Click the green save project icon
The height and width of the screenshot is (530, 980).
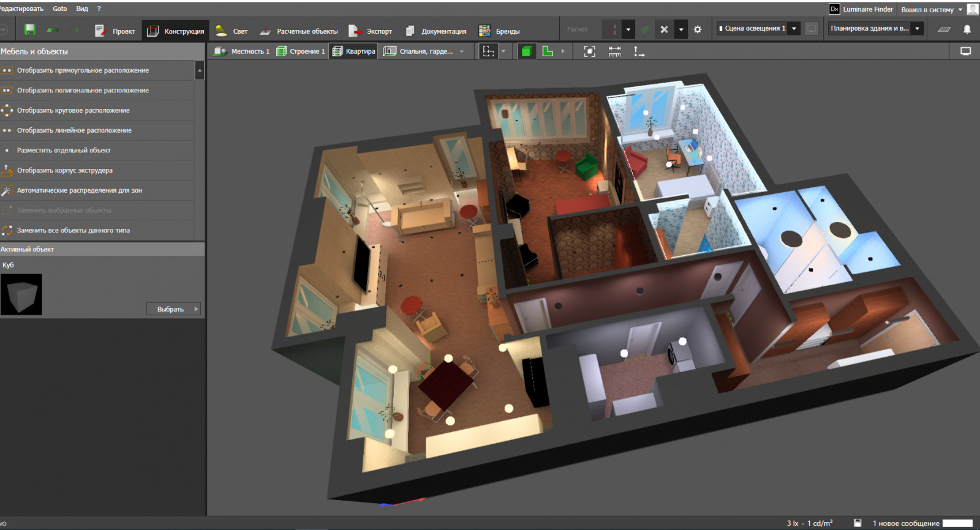[x=29, y=30]
